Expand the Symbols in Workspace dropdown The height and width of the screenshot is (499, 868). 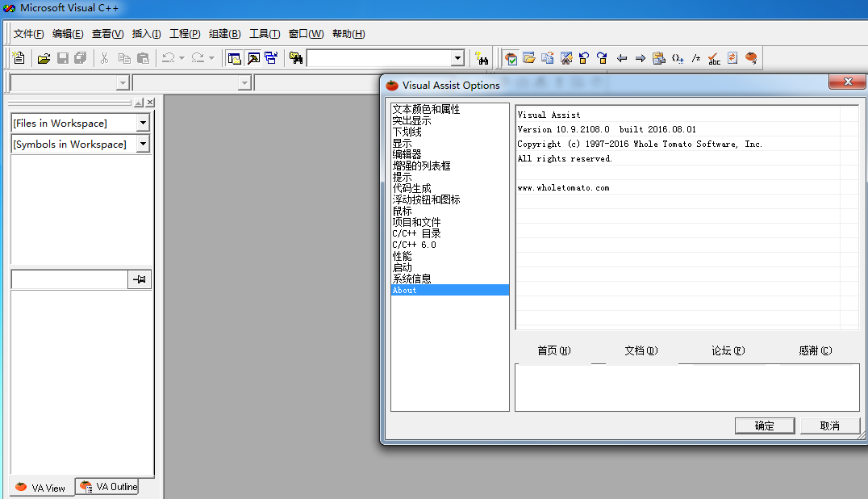pyautogui.click(x=143, y=144)
